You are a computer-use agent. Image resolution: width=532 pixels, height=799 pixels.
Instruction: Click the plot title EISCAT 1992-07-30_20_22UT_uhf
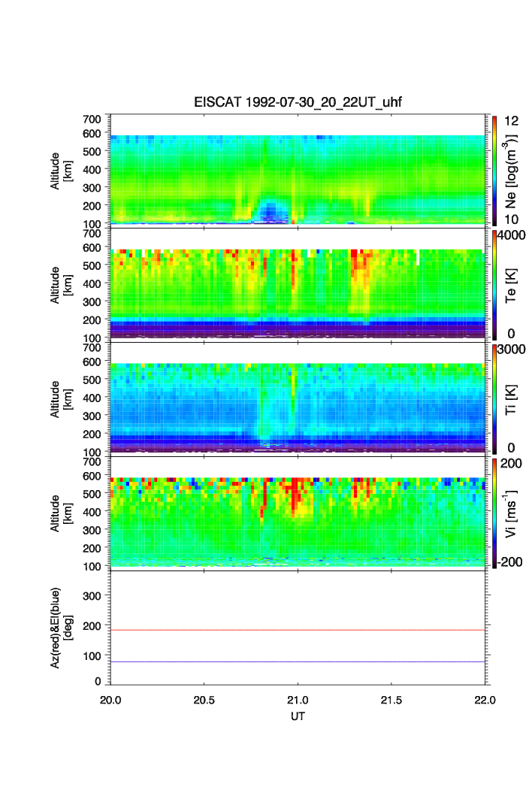(298, 102)
